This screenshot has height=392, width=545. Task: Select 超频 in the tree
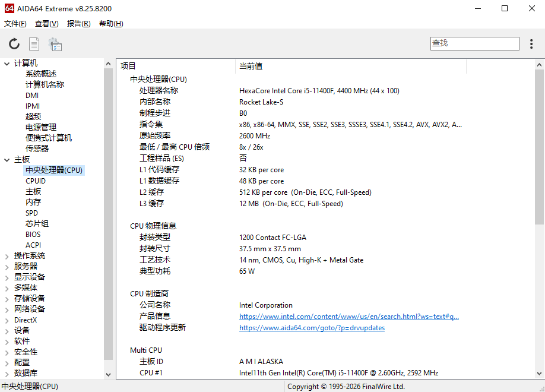click(33, 116)
